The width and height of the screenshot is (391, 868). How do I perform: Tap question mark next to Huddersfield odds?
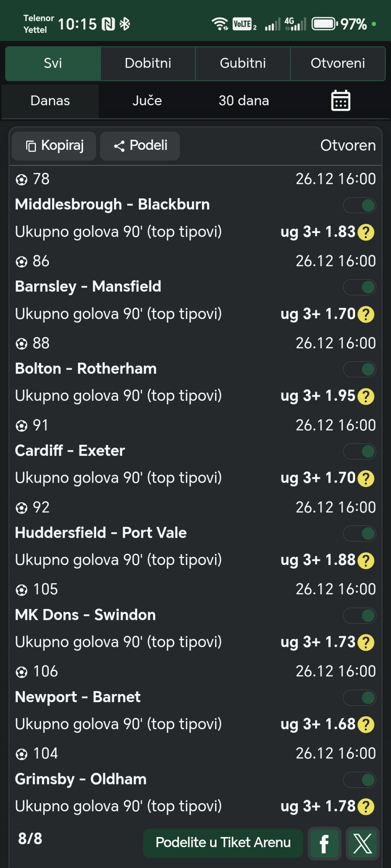(366, 560)
